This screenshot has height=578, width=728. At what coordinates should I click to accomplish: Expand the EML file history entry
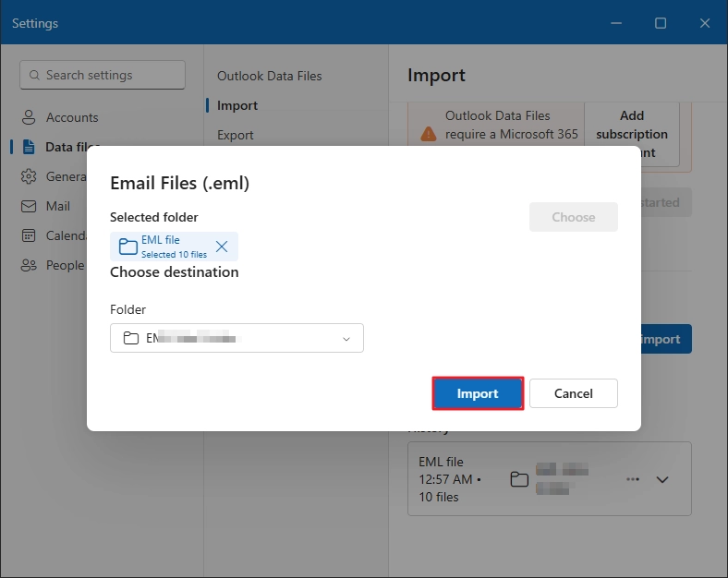[x=662, y=479]
